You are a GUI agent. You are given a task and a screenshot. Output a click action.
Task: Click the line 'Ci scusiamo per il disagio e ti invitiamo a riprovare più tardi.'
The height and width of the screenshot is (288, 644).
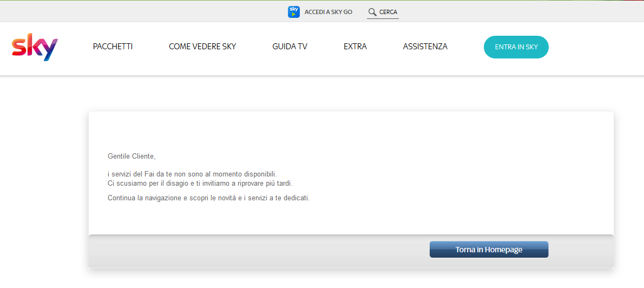(x=200, y=183)
